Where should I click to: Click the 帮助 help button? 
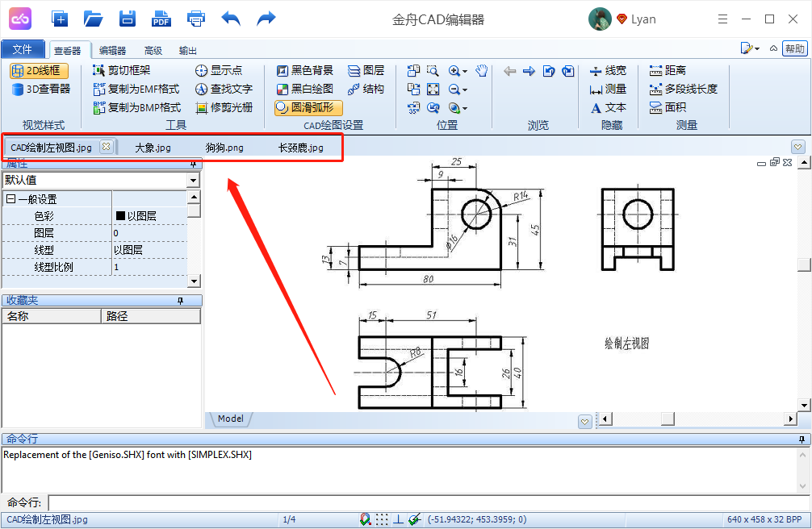pos(795,48)
